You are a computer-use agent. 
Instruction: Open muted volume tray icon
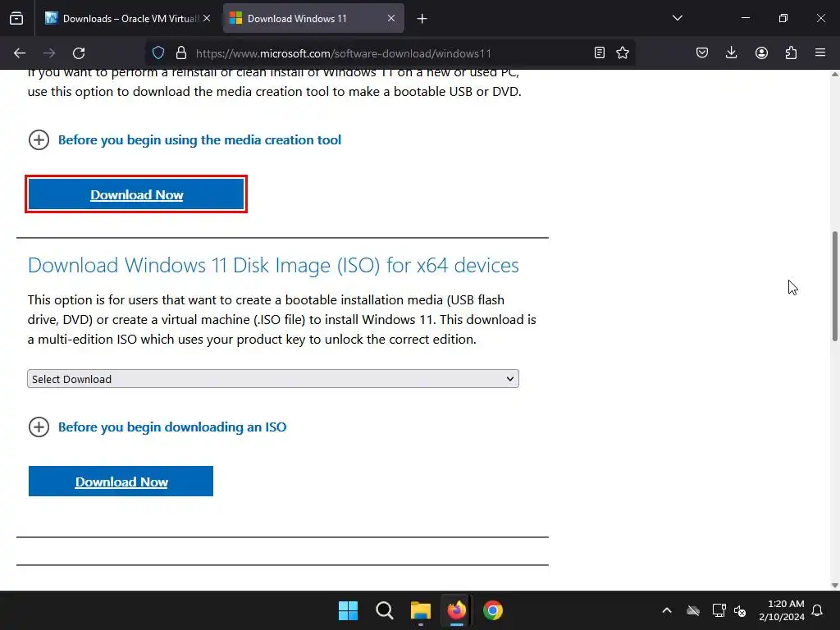click(x=741, y=610)
